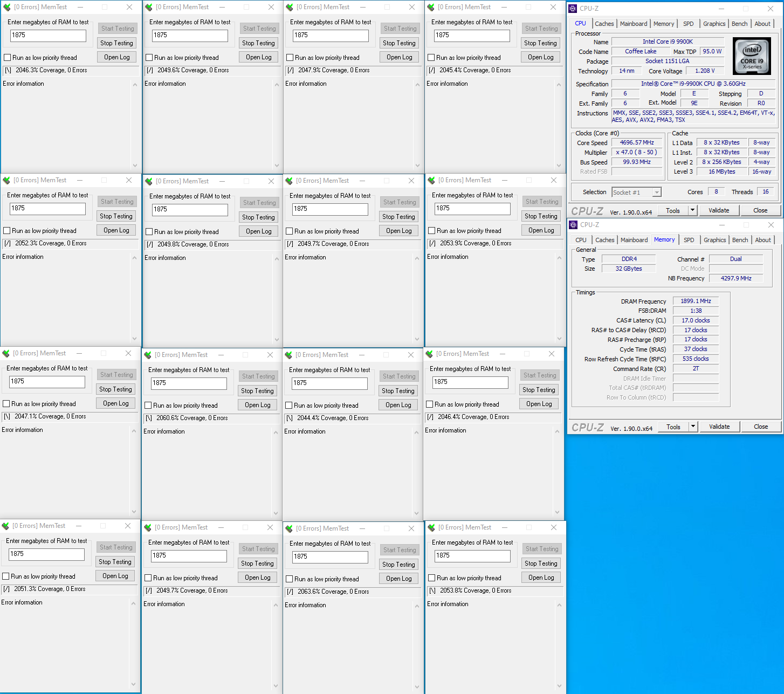The width and height of the screenshot is (784, 694).
Task: Enable low priority thread in the 2046.3% coverage window
Action: point(8,58)
